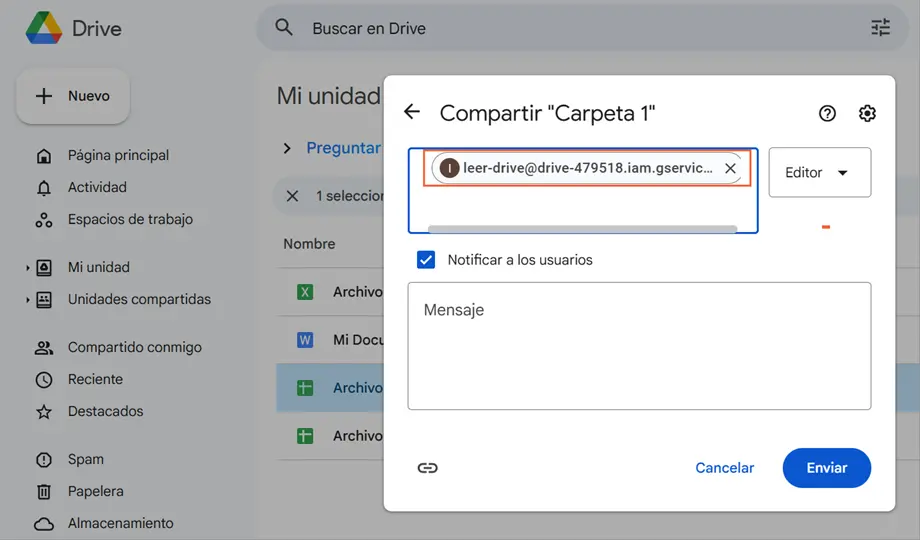Click Cancelar in share dialog
This screenshot has height=540, width=920.
point(725,468)
